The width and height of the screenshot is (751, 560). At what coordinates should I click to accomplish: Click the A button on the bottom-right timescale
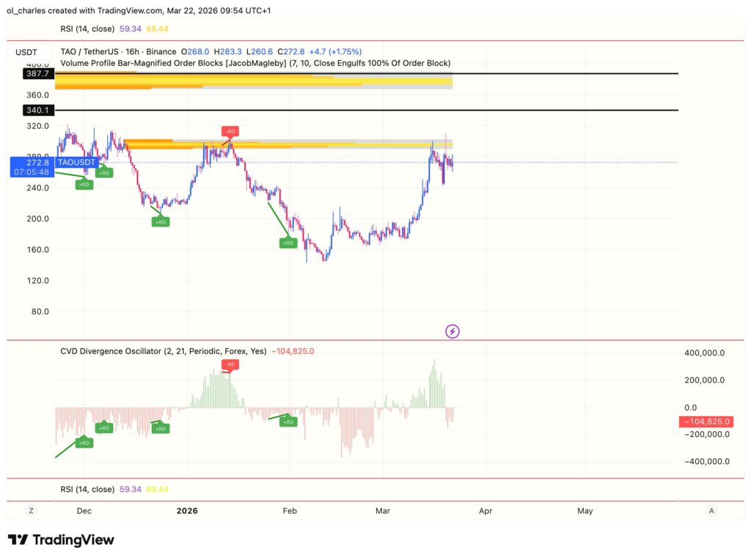pyautogui.click(x=712, y=511)
